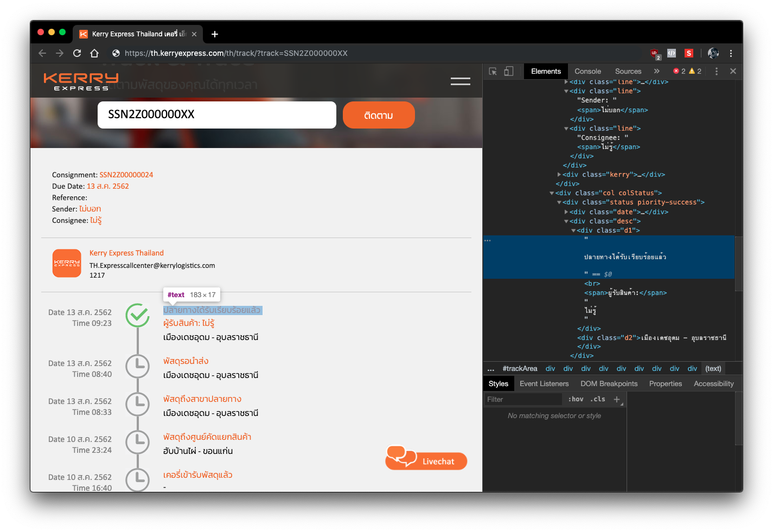Open the DevTools customize menu
Viewport: 773px width, 532px height.
point(717,71)
